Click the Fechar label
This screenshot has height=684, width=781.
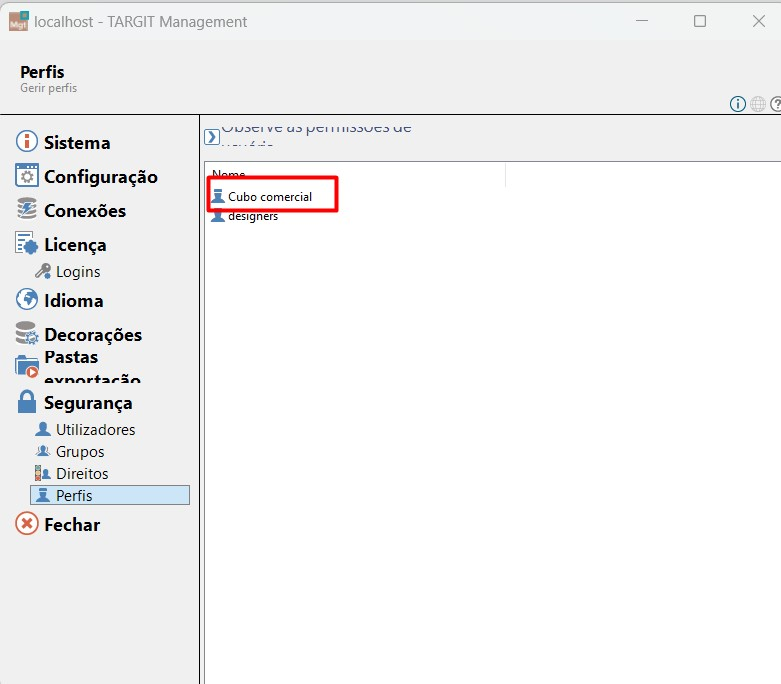pyautogui.click(x=72, y=525)
